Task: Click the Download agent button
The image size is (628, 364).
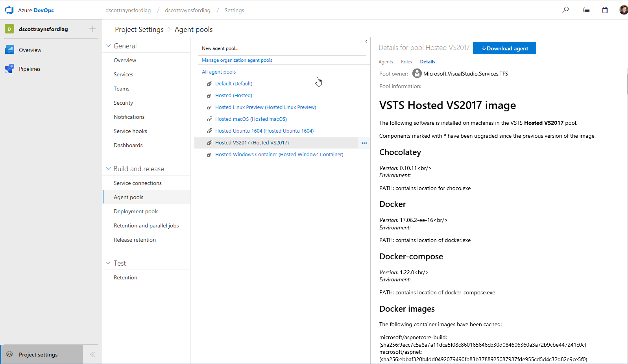Action: [x=504, y=48]
